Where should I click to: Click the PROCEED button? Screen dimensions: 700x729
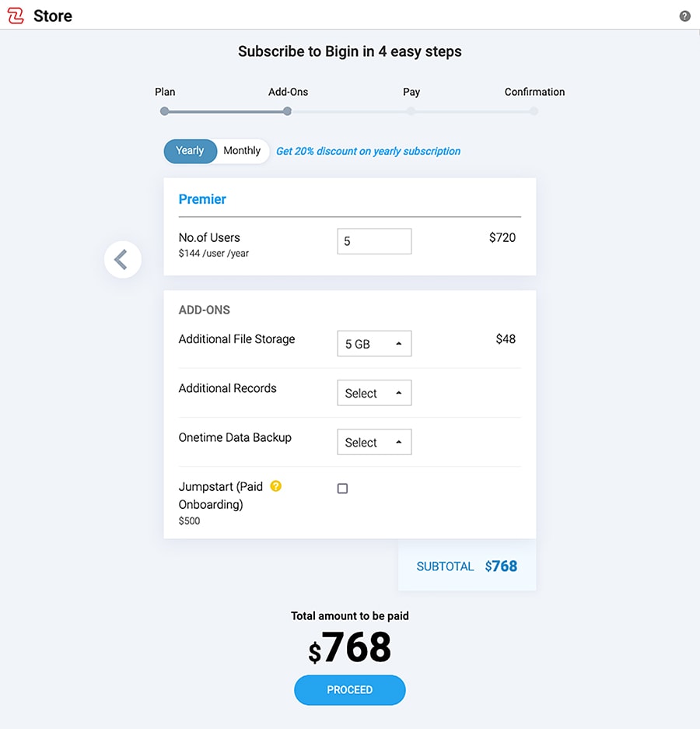coord(349,689)
